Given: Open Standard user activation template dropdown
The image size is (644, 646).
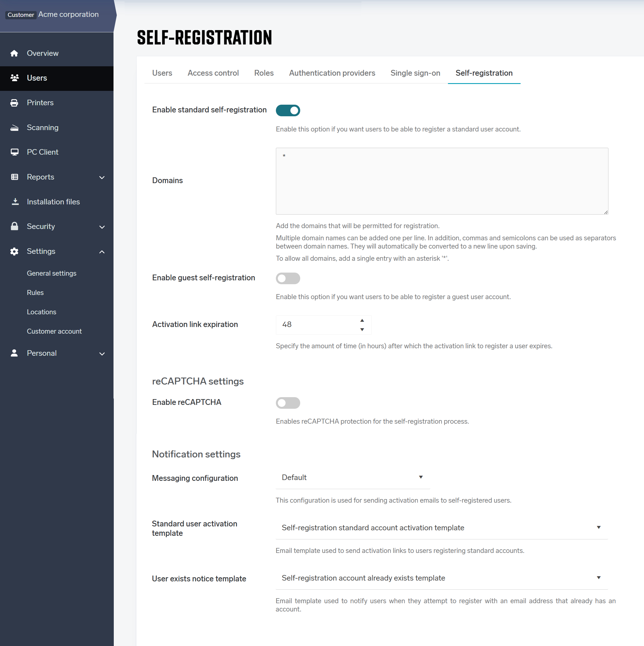Looking at the screenshot, I should click(x=441, y=528).
